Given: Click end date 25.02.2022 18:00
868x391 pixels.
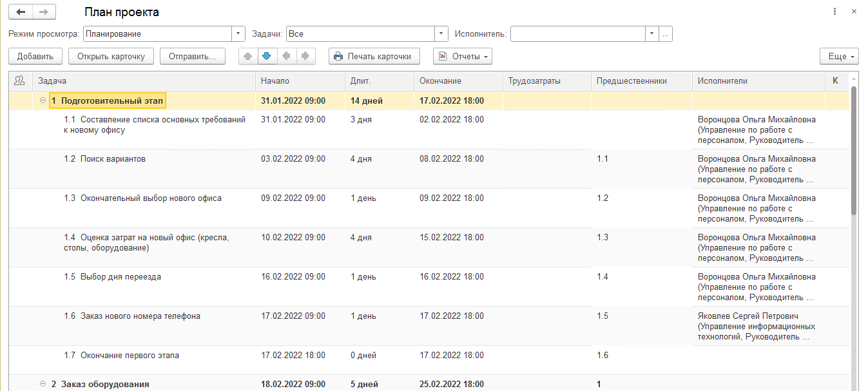Looking at the screenshot, I should pyautogui.click(x=452, y=384).
